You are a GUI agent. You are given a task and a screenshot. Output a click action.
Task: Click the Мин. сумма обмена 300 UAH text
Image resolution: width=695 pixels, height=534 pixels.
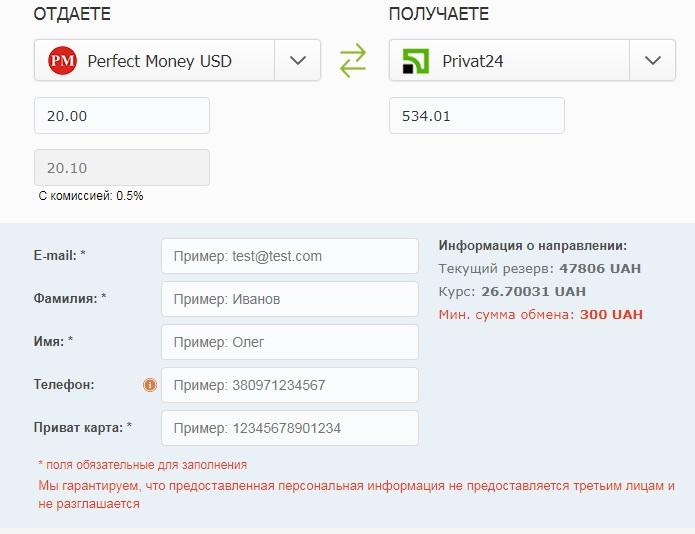coord(540,315)
